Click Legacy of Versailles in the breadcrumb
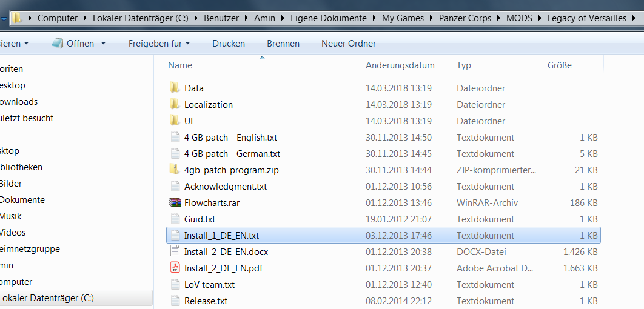This screenshot has height=309, width=644. pyautogui.click(x=587, y=18)
